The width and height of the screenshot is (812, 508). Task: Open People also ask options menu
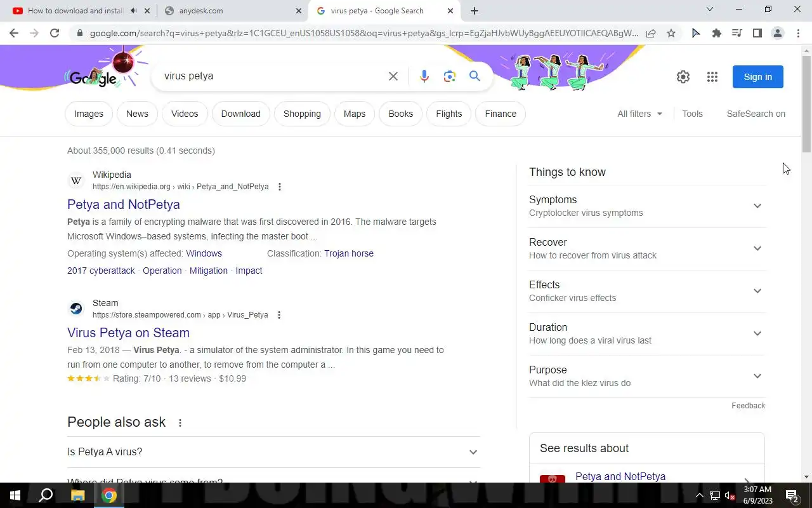(180, 423)
